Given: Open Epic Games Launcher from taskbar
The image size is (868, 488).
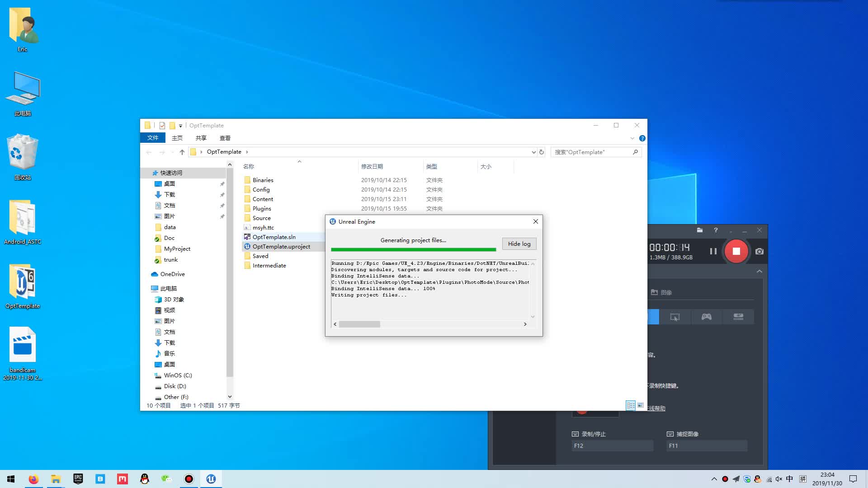Looking at the screenshot, I should coord(78,479).
